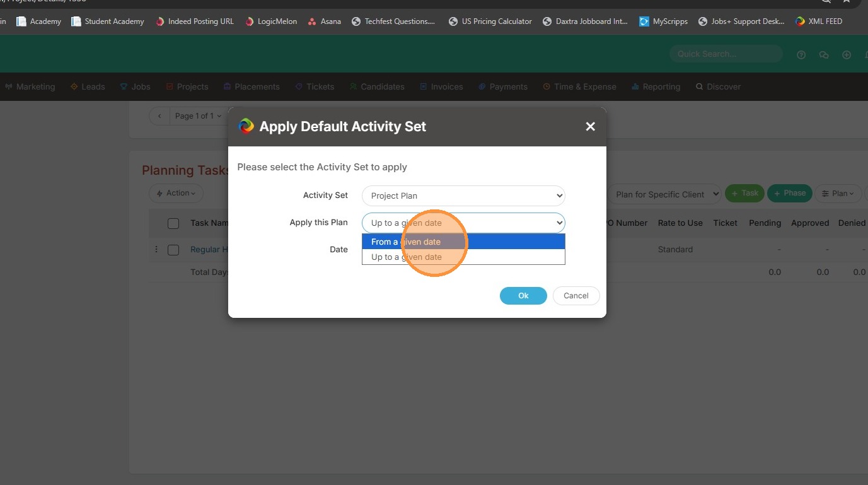868x485 pixels.
Task: Click the help question mark icon
Action: [x=801, y=55]
